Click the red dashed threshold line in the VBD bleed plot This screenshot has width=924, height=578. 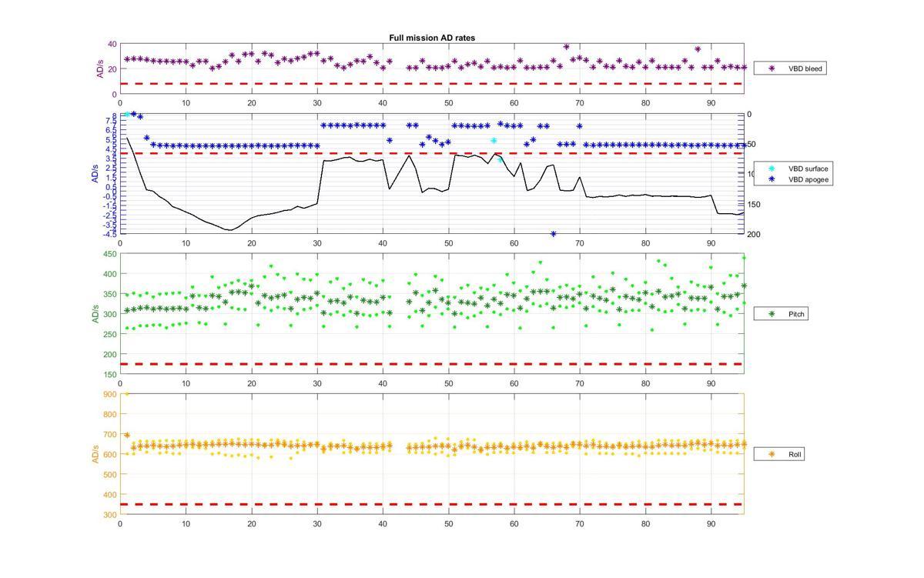tap(431, 84)
